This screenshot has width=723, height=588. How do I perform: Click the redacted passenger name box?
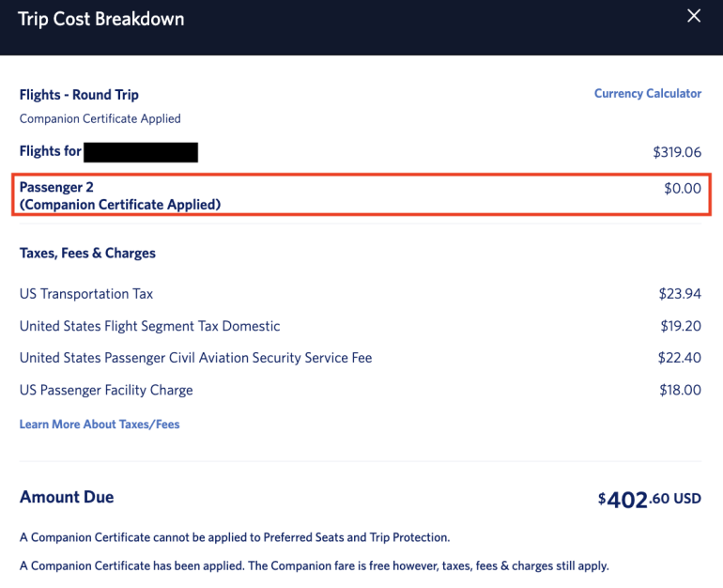tap(141, 152)
